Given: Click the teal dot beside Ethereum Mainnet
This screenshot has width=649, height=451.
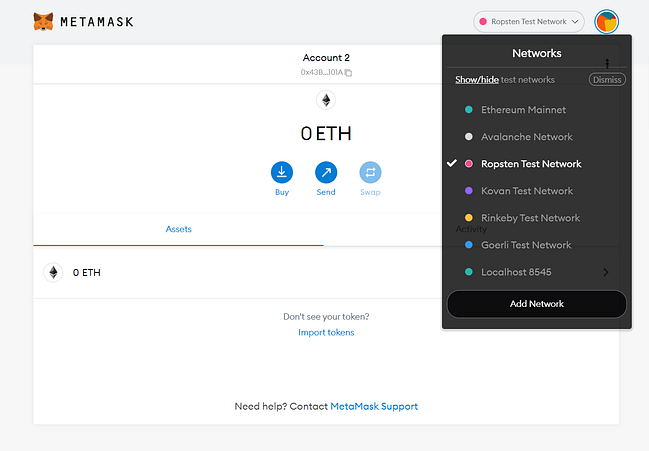Looking at the screenshot, I should click(469, 110).
